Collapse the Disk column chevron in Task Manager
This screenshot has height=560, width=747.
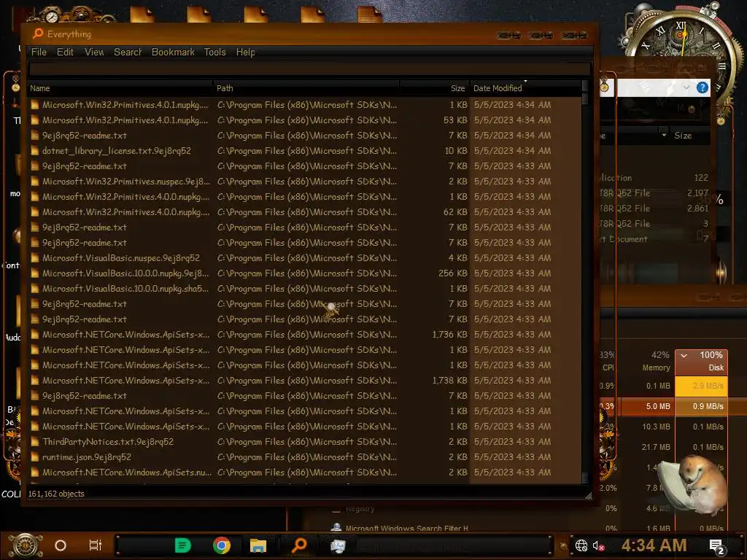[684, 355]
